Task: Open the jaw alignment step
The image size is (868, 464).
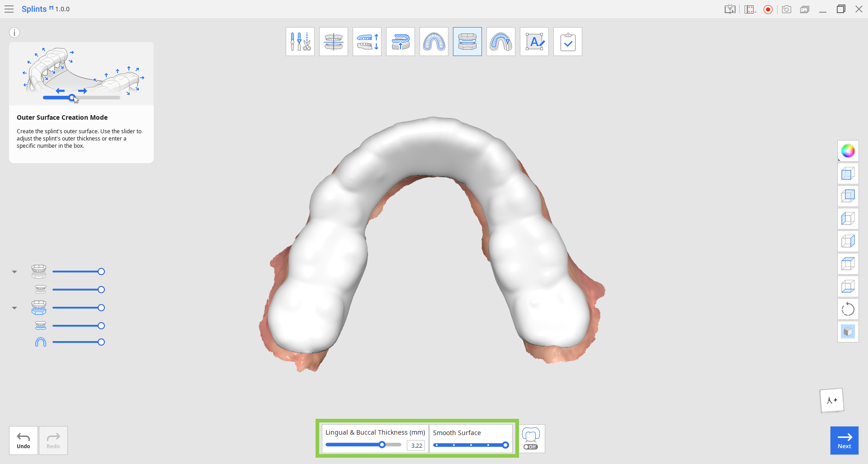Action: 334,42
